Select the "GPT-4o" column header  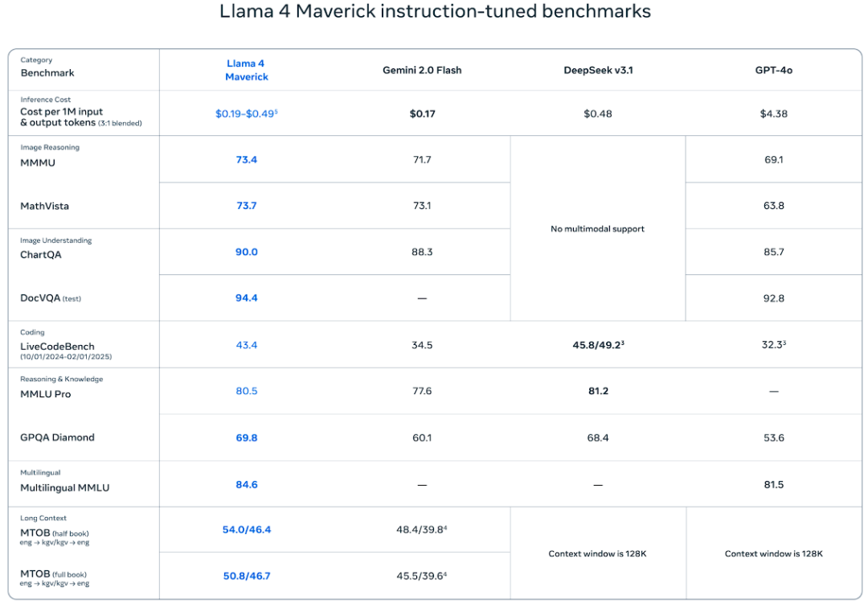click(773, 71)
